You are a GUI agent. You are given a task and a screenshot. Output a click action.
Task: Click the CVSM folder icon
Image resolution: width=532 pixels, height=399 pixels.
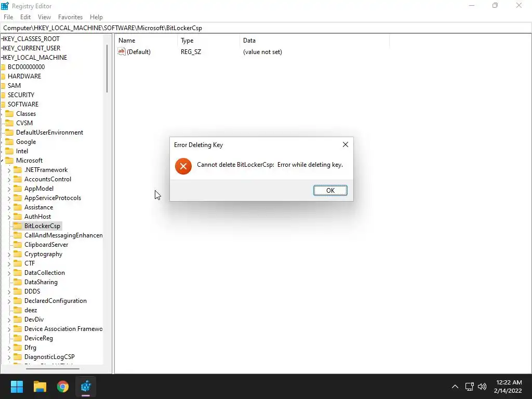click(9, 123)
